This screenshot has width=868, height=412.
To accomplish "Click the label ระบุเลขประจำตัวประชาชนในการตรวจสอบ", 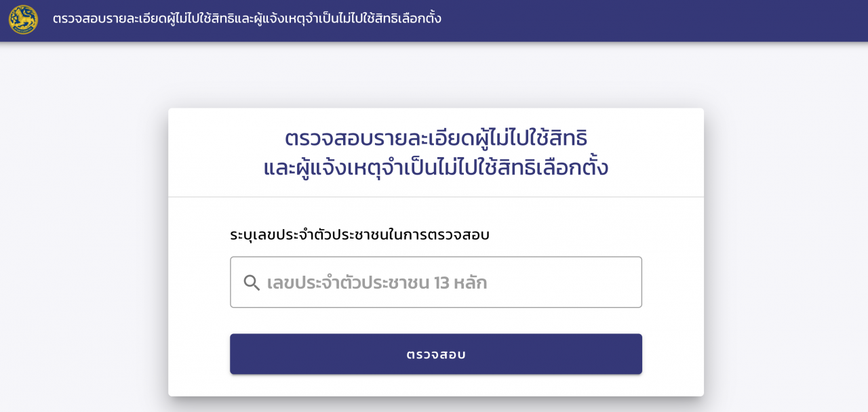I will [x=359, y=235].
